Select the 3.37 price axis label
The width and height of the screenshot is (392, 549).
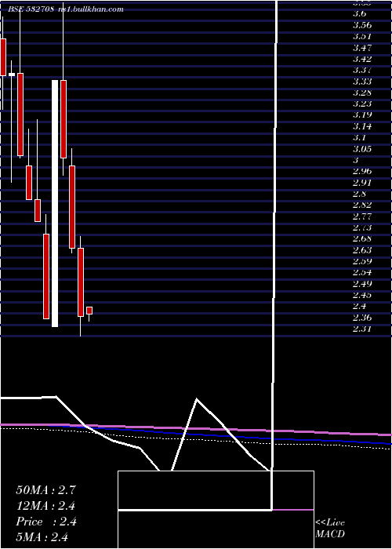[x=362, y=70]
